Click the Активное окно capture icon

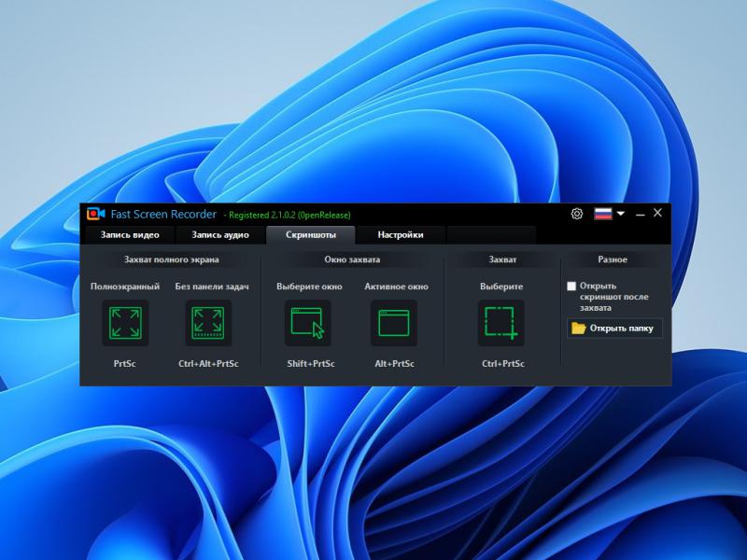pos(394,323)
